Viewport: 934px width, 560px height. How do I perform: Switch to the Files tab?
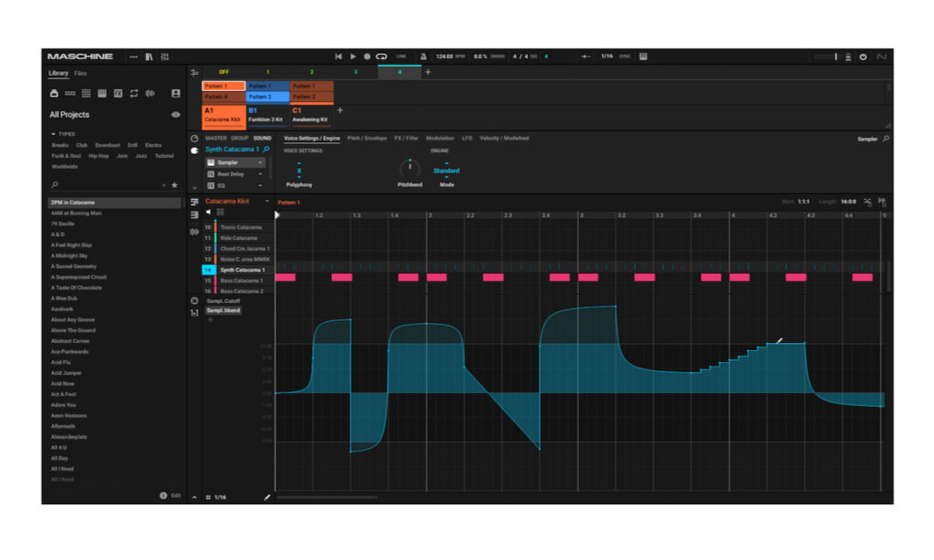coord(80,73)
